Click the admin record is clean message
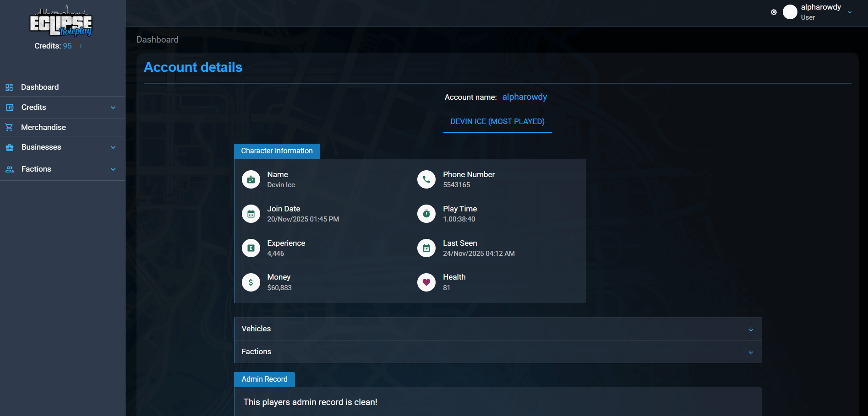The height and width of the screenshot is (416, 868). [x=311, y=402]
